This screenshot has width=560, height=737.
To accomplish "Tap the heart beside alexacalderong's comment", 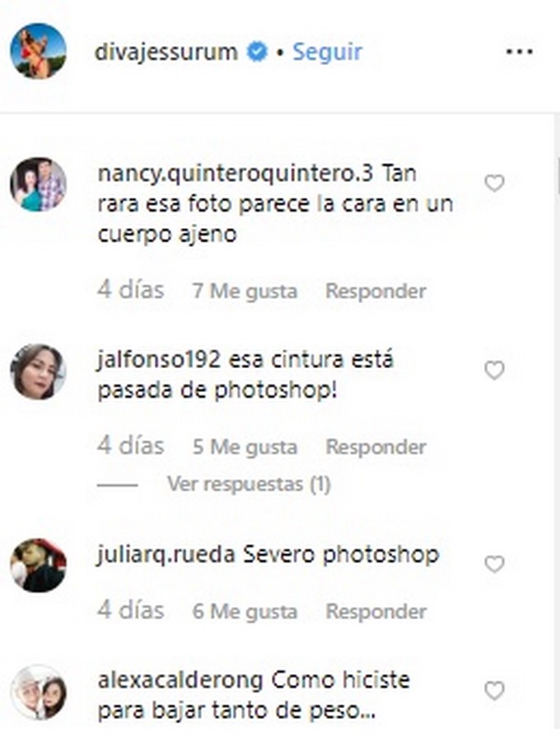I will 494,691.
